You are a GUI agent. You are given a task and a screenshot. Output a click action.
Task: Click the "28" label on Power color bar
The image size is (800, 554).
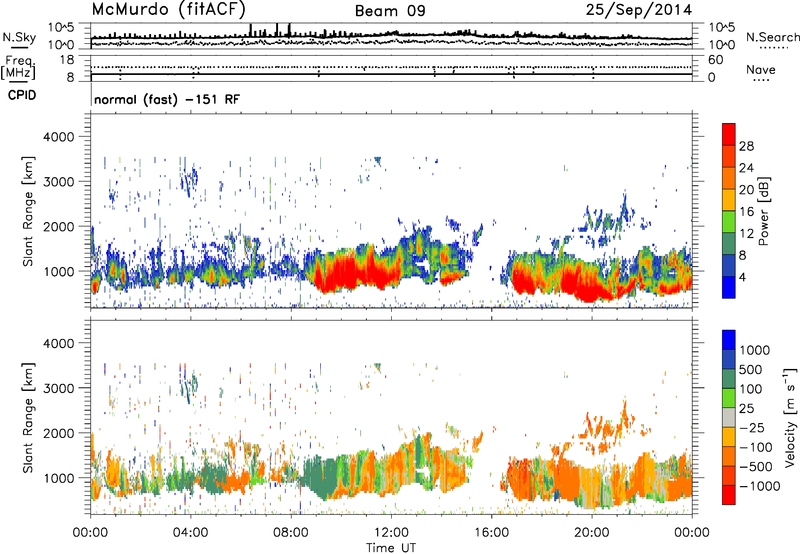point(746,146)
